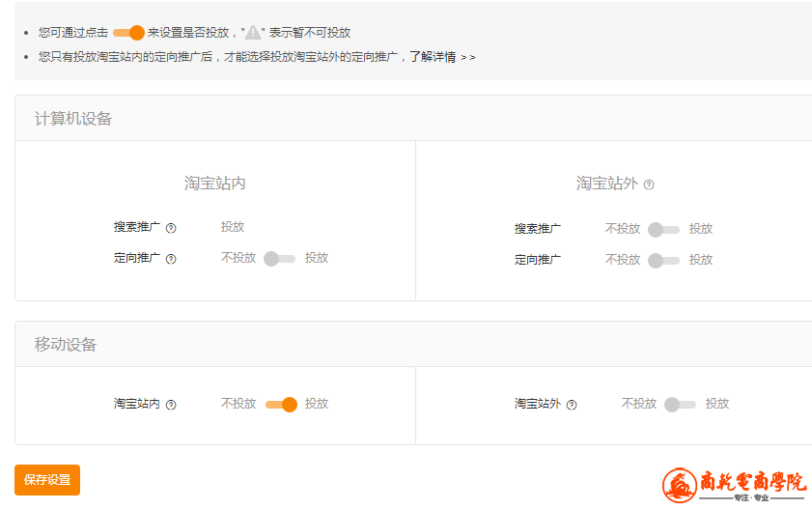Enable mobile 淘宝站外 delivery switch
The height and width of the screenshot is (510, 812).
point(681,405)
